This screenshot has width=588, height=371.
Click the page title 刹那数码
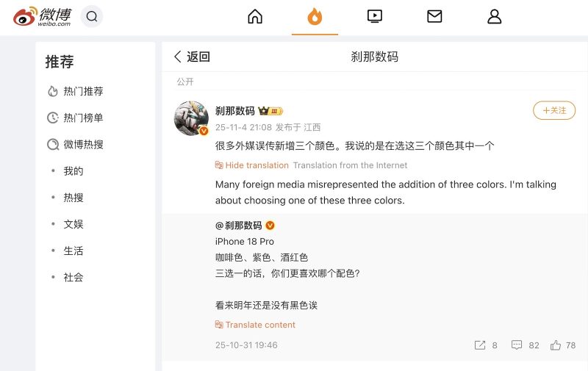pos(375,57)
